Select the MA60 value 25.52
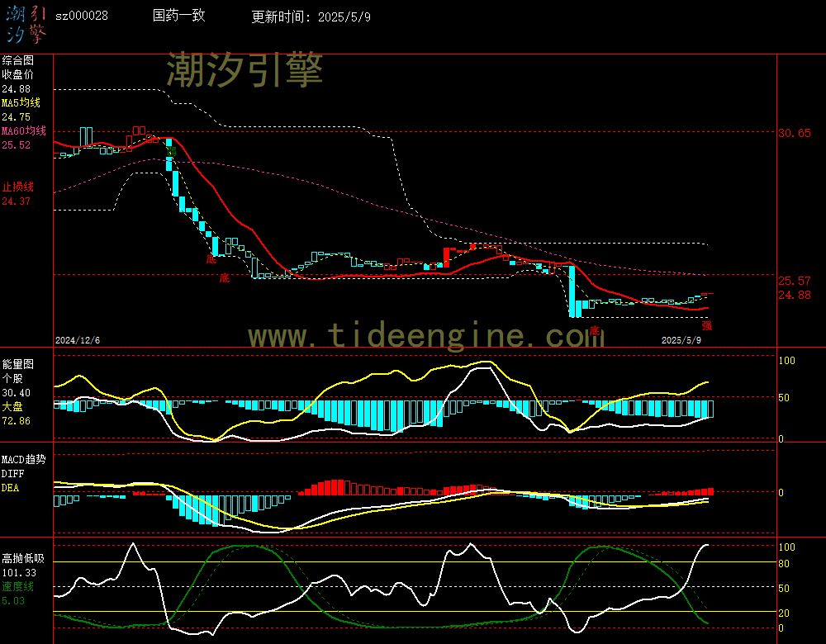The height and width of the screenshot is (644, 826). click(17, 144)
